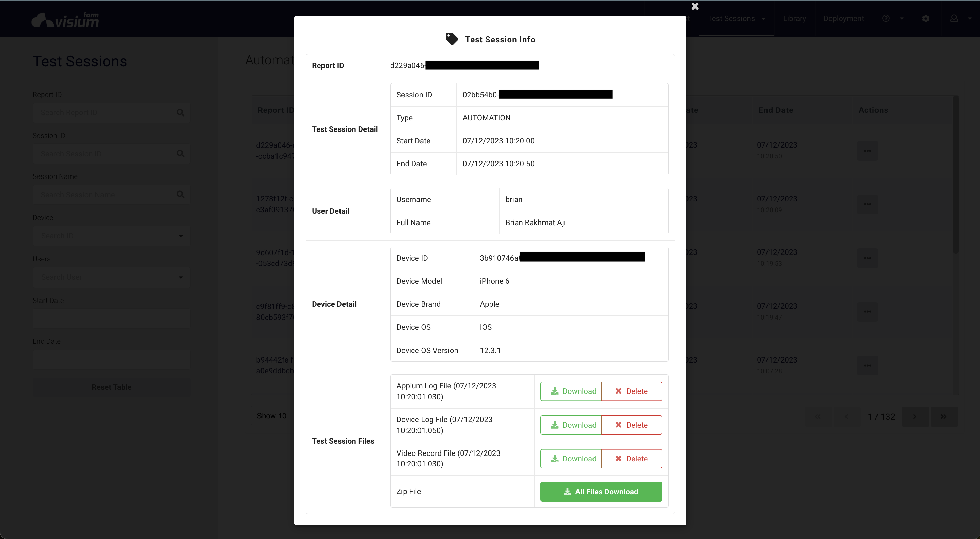Click the Report ID search magnifier icon
The width and height of the screenshot is (980, 539).
(x=180, y=113)
